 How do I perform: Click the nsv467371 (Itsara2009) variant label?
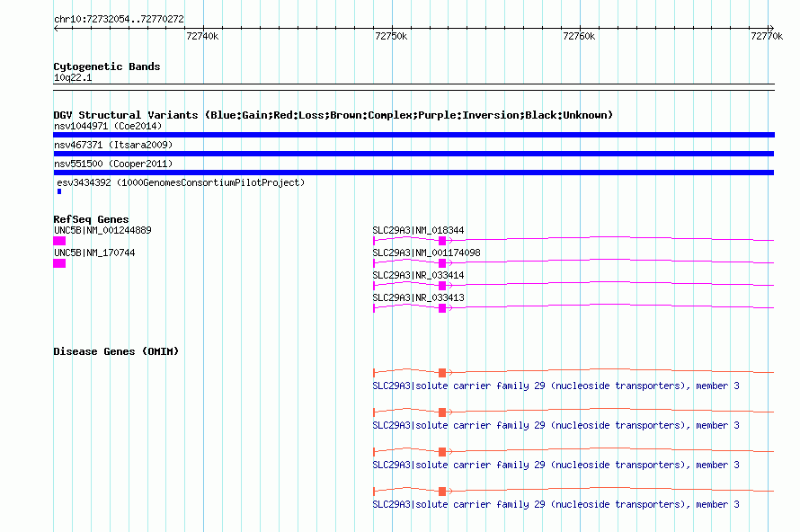pyautogui.click(x=113, y=145)
